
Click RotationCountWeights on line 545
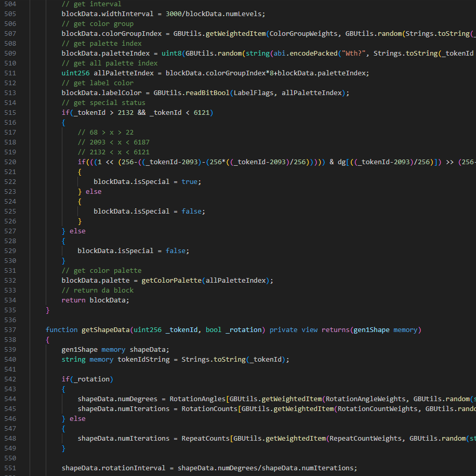[378, 409]
